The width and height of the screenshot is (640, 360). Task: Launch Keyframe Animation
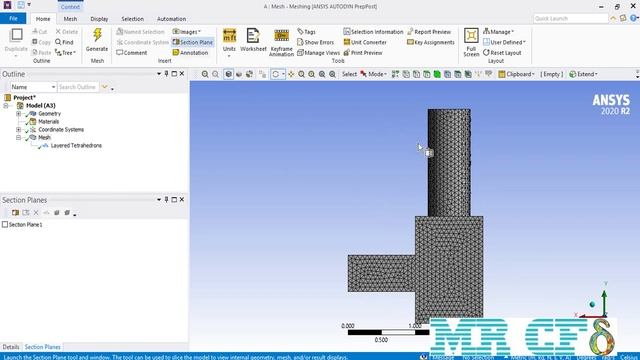point(281,42)
